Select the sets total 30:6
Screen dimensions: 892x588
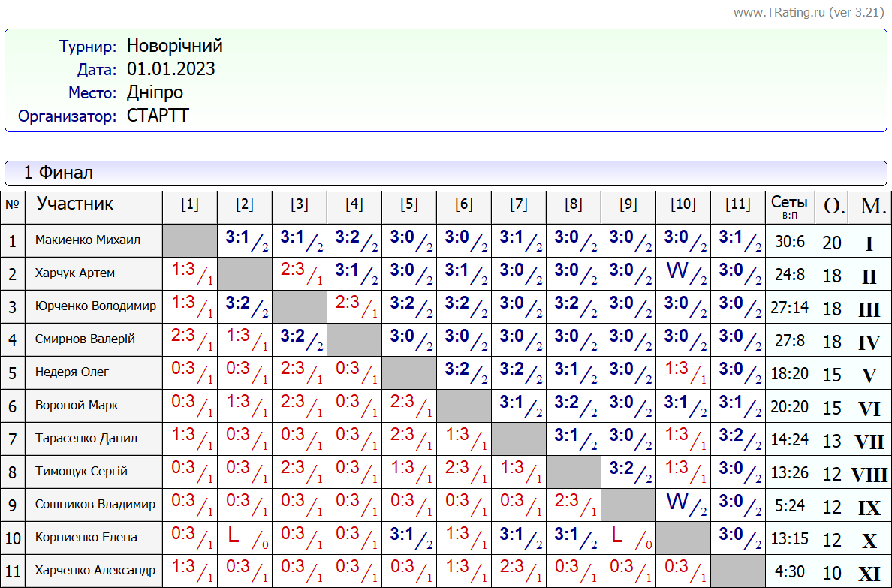(x=789, y=242)
